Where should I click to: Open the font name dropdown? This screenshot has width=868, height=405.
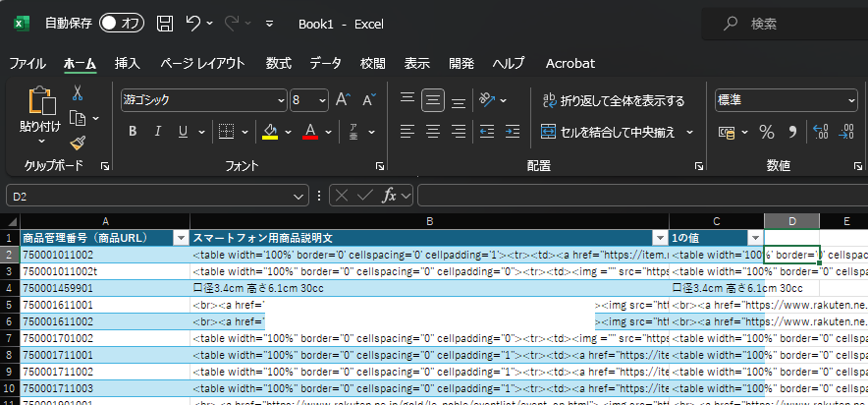[x=281, y=100]
